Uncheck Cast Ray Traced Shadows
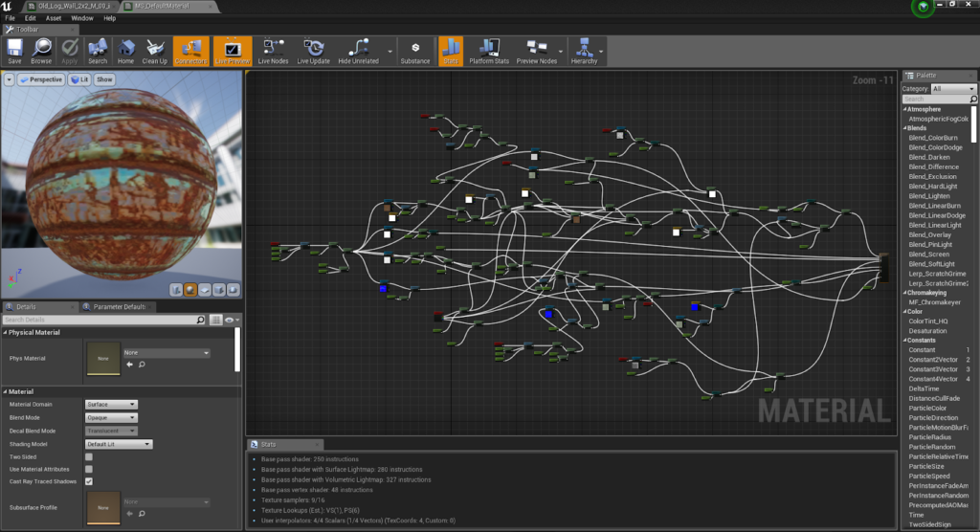 (89, 481)
